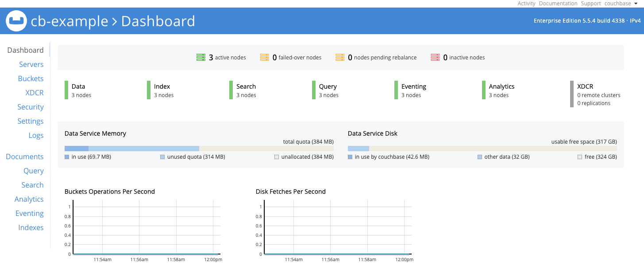
Task: Open Settings in the sidebar
Action: point(31,121)
